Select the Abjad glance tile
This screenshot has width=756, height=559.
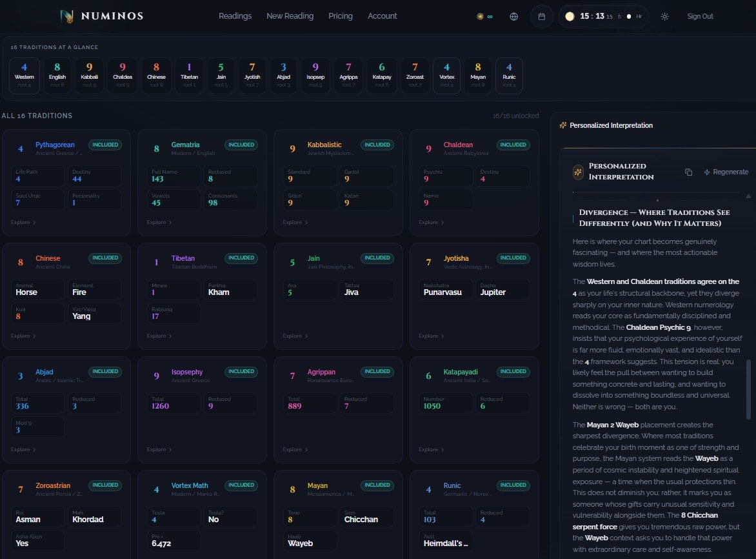284,76
